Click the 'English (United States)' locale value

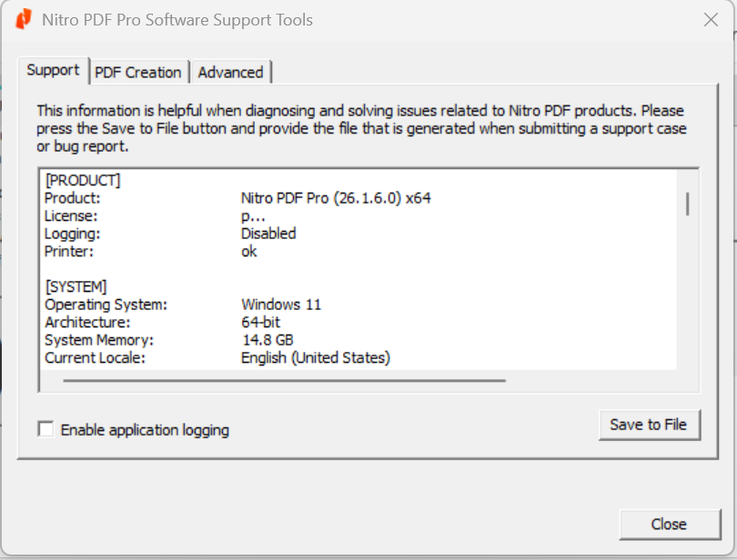coord(316,357)
